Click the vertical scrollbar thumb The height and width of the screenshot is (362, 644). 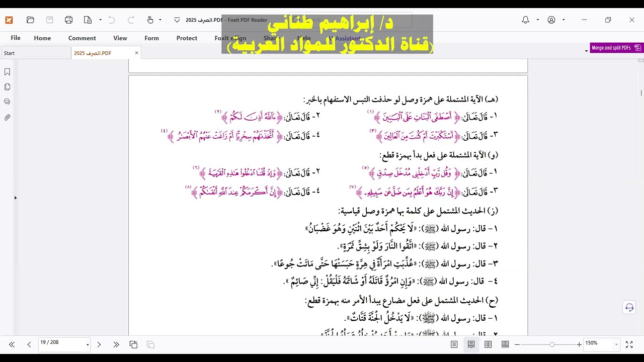pyautogui.click(x=641, y=93)
